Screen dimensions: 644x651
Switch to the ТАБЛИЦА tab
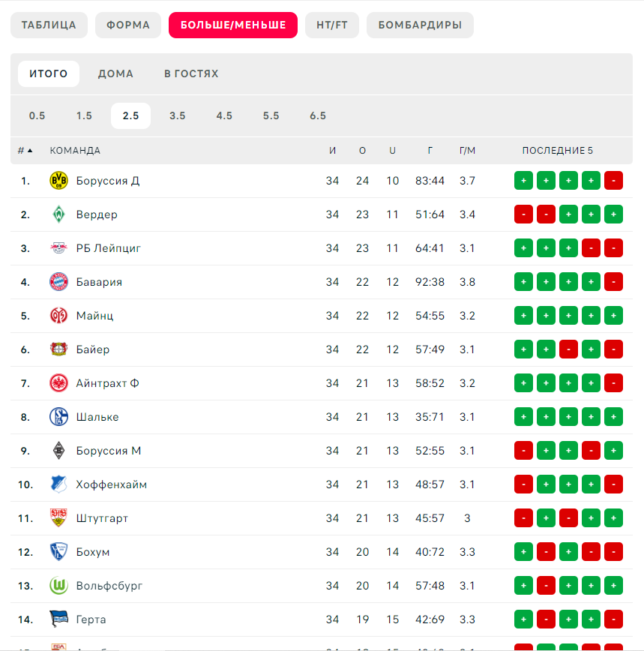(49, 25)
